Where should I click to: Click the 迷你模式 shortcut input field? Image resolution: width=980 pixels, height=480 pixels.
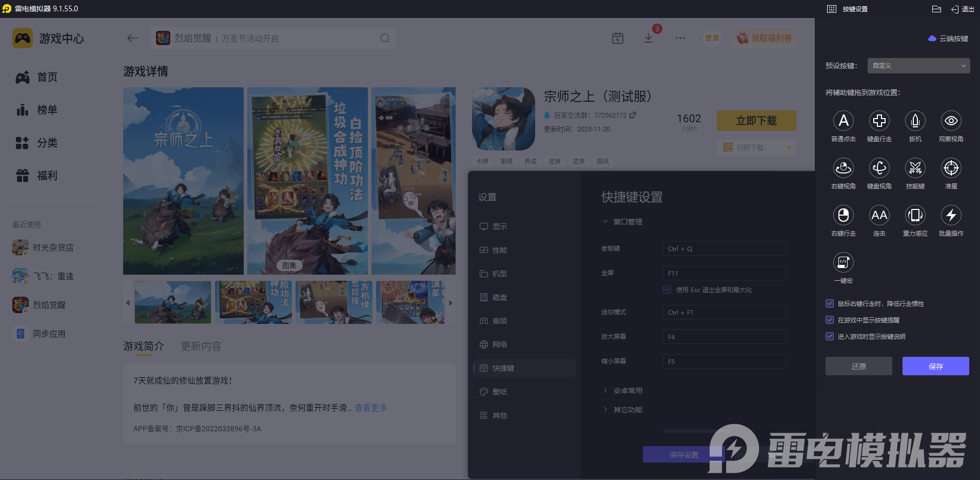tap(723, 312)
